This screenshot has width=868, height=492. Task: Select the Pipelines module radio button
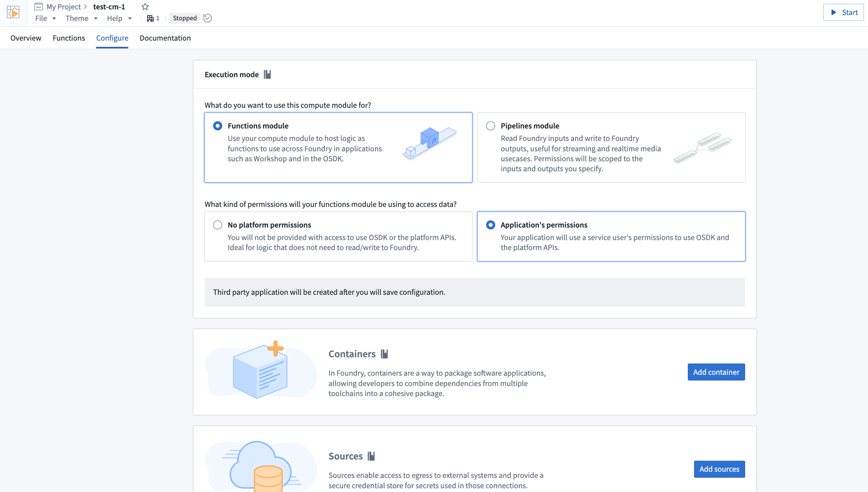(491, 126)
